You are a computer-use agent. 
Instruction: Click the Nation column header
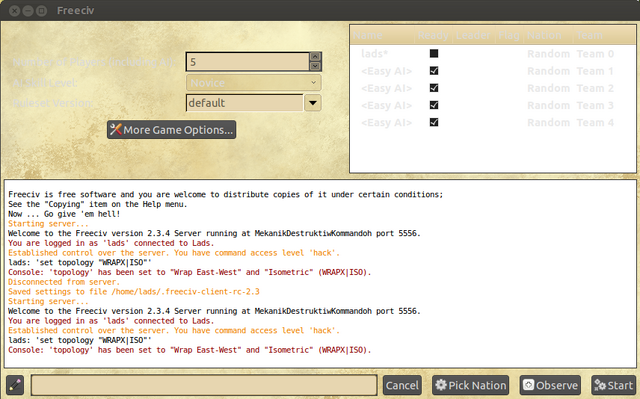(548, 35)
